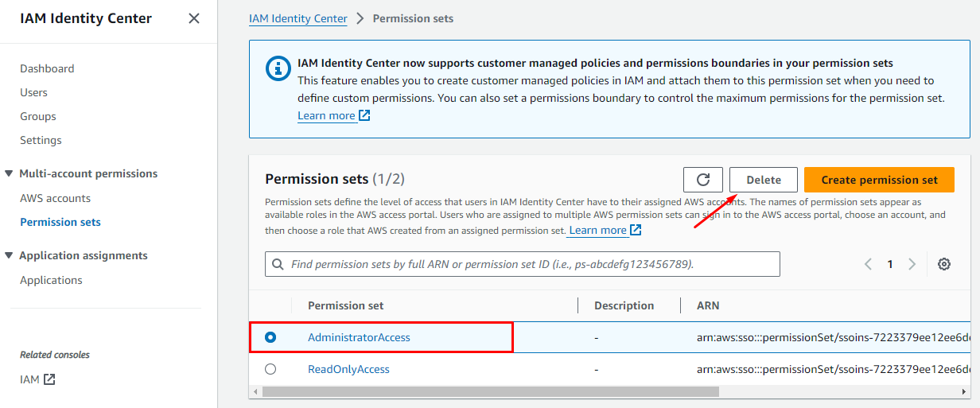Click external link icon next to IAM
The width and height of the screenshot is (980, 408).
[x=49, y=379]
